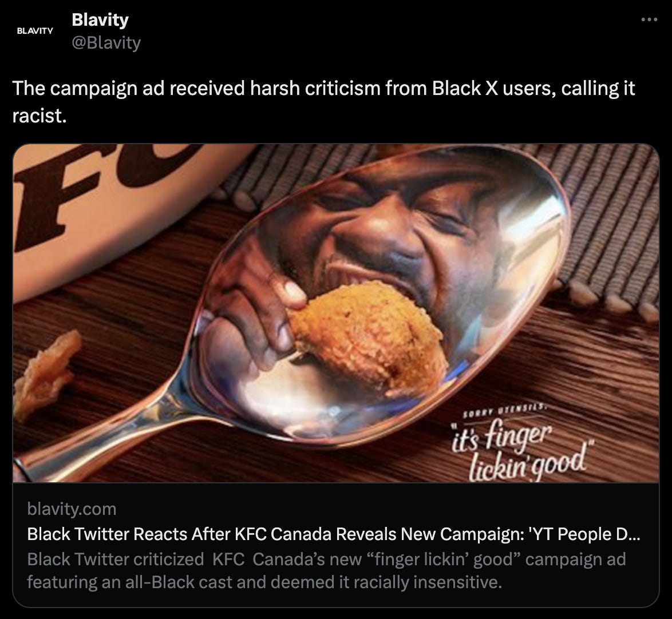Click the card description about finger lickin' campaign
Screen dimensions: 672x619
pyautogui.click(x=327, y=570)
